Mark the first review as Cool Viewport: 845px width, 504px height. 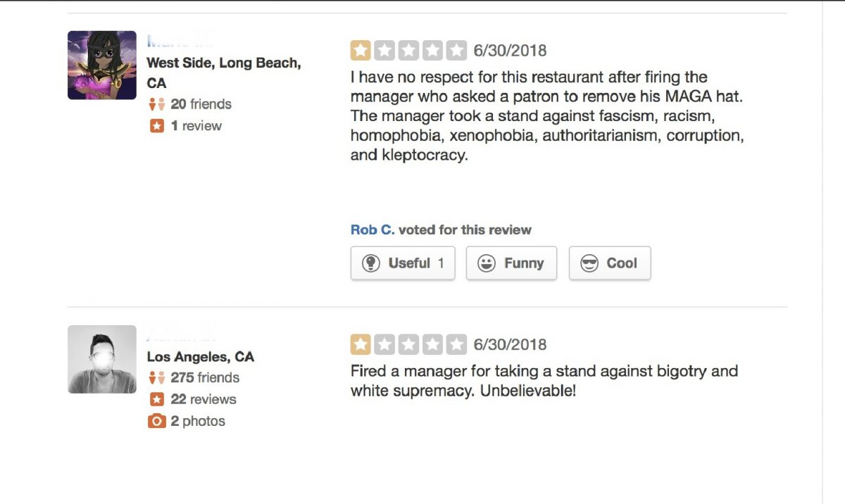610,263
